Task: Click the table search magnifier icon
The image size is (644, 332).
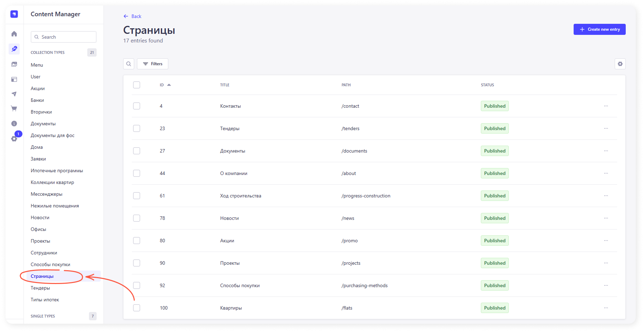Action: [x=129, y=64]
